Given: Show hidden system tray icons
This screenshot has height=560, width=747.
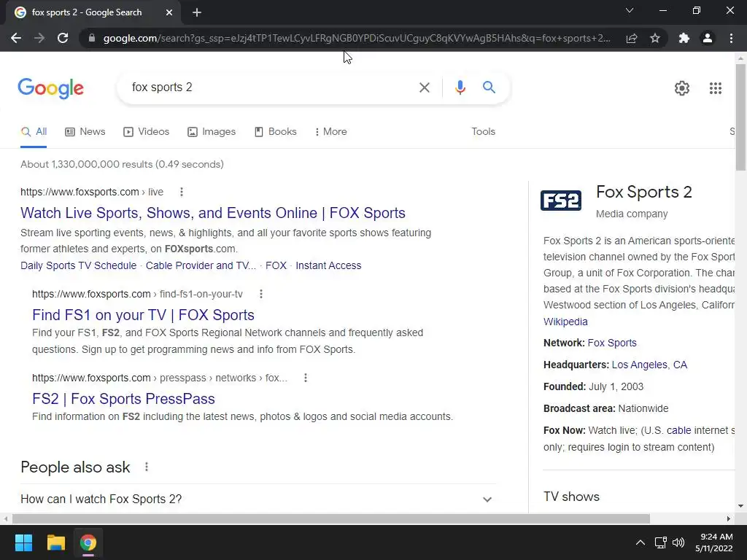Looking at the screenshot, I should click(640, 542).
